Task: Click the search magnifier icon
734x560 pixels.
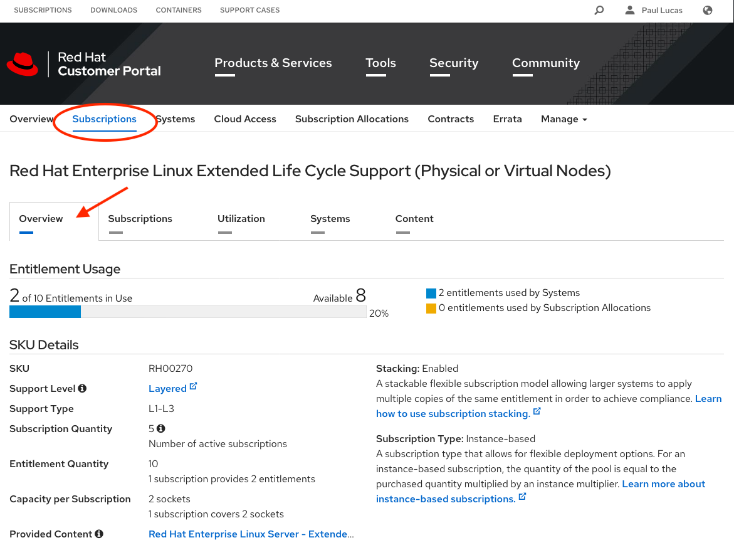Action: click(x=599, y=10)
